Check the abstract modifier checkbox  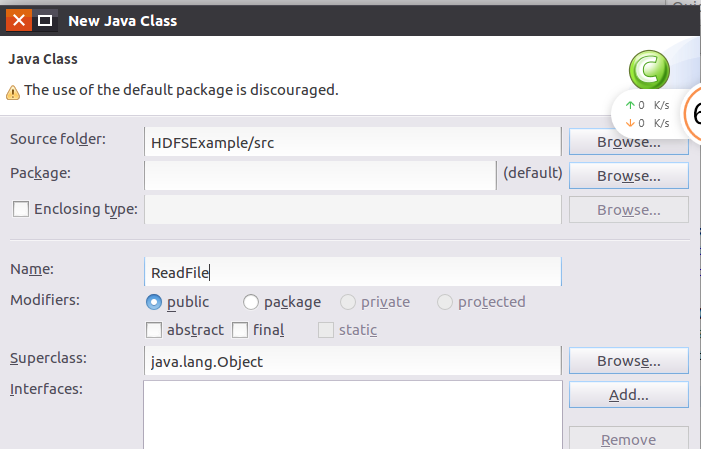[153, 329]
